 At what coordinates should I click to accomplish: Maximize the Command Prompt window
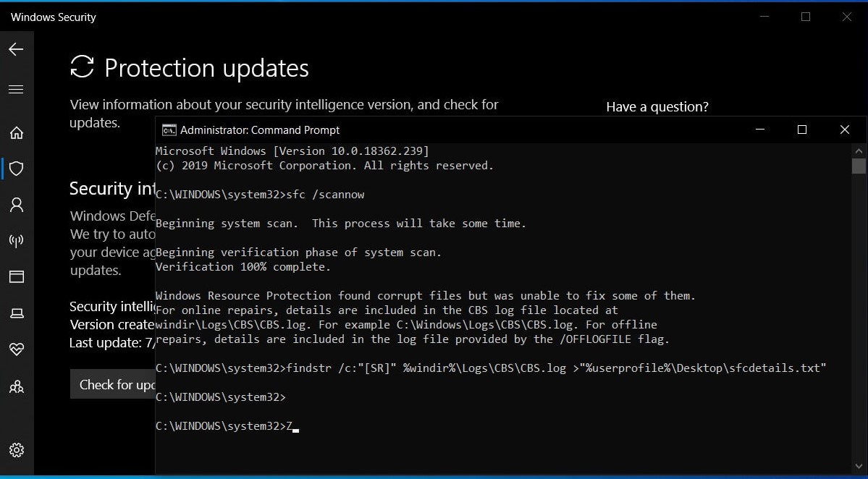(x=801, y=130)
